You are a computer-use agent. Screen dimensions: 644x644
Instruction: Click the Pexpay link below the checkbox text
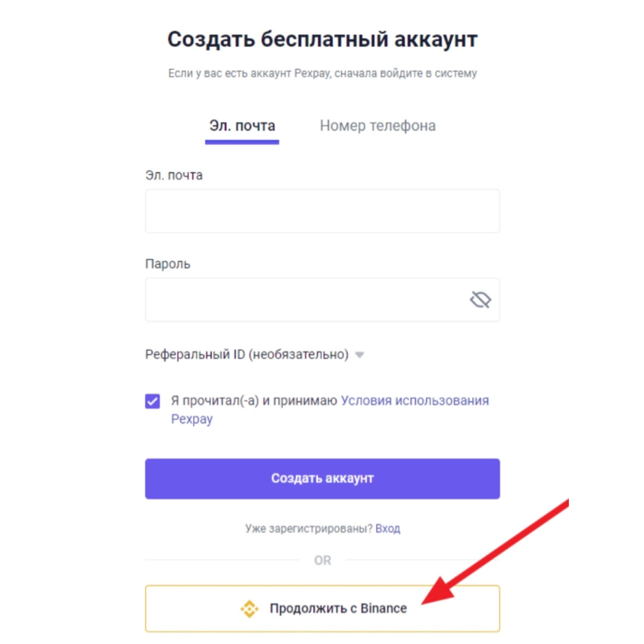point(192,419)
